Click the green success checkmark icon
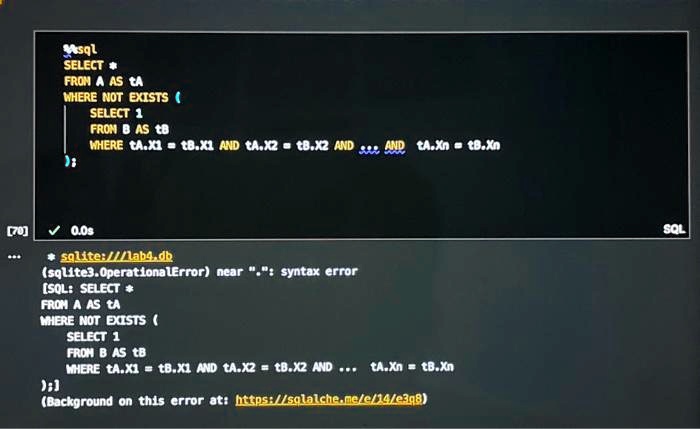The image size is (700, 429). pos(54,230)
